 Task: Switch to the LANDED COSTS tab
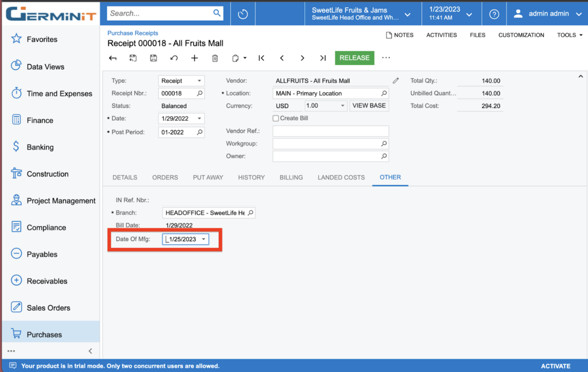click(341, 178)
